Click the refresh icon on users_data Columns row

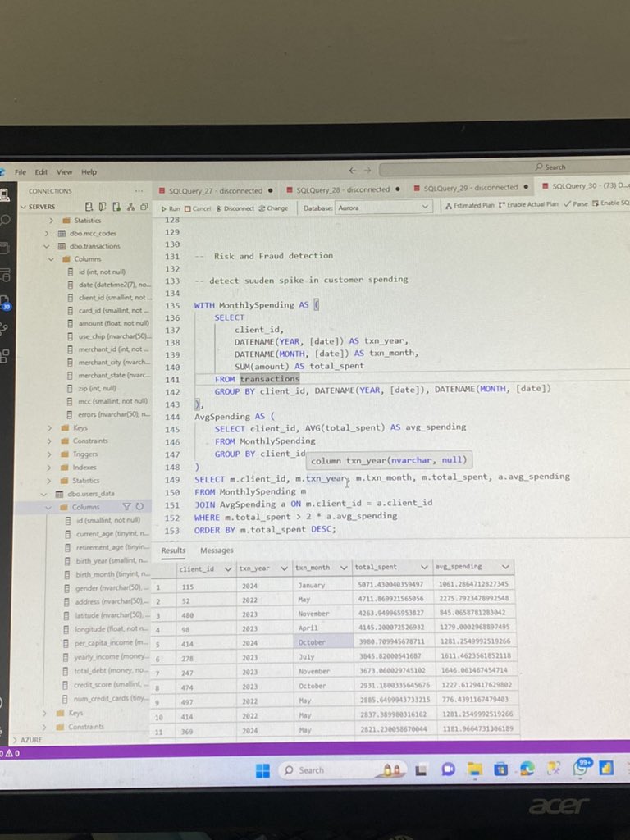139,507
